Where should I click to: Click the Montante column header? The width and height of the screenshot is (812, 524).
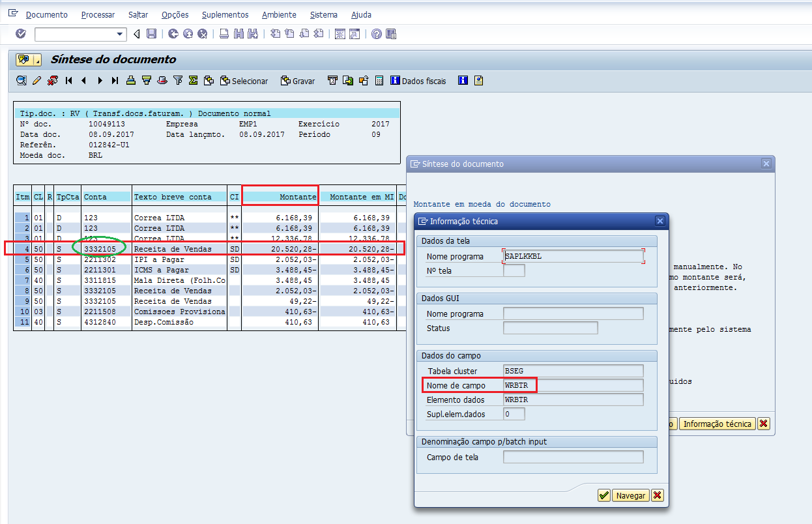[x=280, y=196]
